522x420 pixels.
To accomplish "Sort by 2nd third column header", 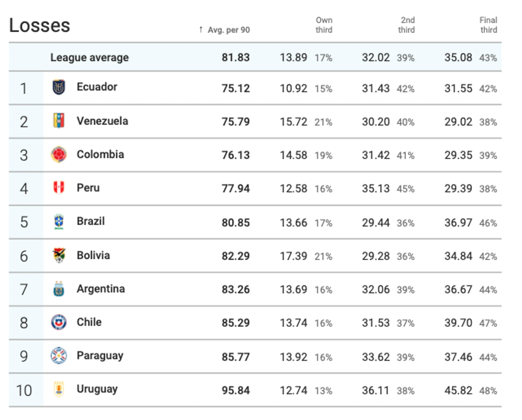I will 407,25.
